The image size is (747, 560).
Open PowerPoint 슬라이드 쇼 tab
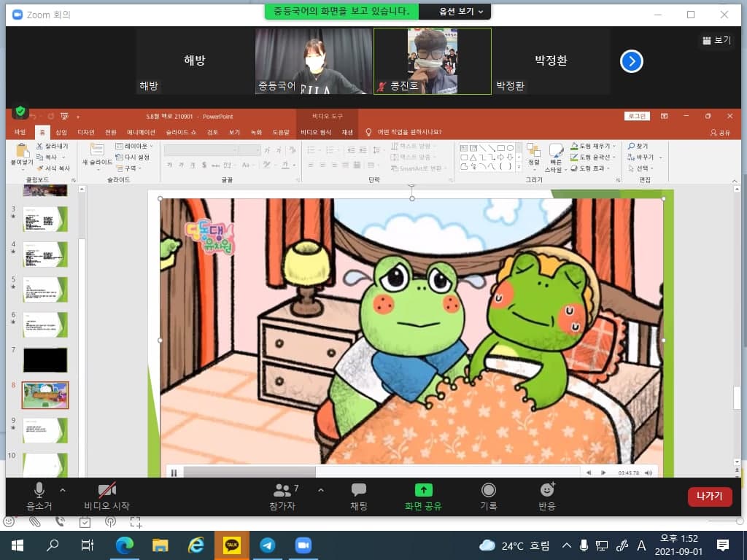181,132
